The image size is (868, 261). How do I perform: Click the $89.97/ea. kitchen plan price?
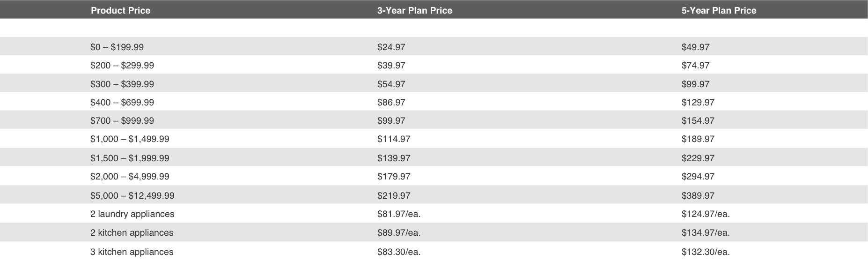click(x=399, y=232)
